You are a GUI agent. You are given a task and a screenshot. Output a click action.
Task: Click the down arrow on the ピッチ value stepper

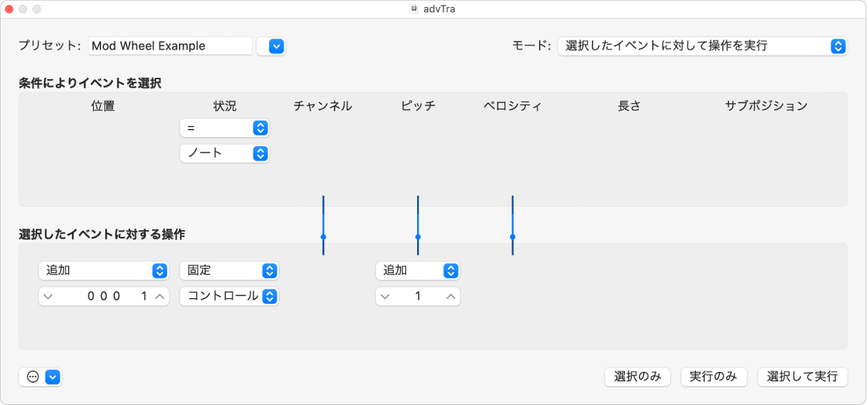[x=385, y=296]
